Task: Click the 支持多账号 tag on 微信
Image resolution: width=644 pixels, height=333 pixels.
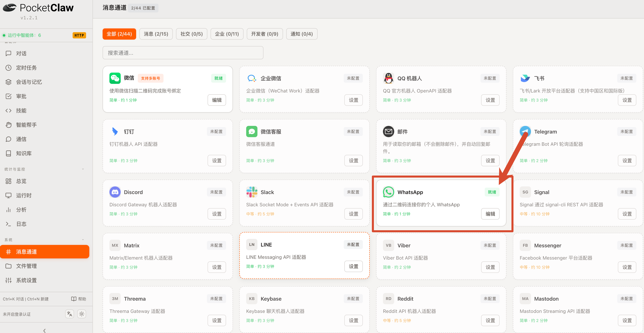Action: tap(150, 78)
